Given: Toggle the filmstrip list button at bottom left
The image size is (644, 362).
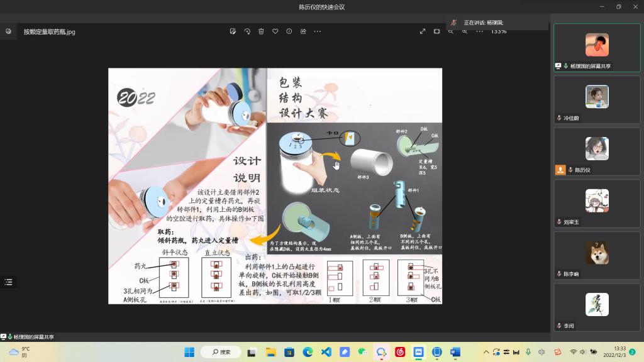Looking at the screenshot, I should pyautogui.click(x=8, y=282).
